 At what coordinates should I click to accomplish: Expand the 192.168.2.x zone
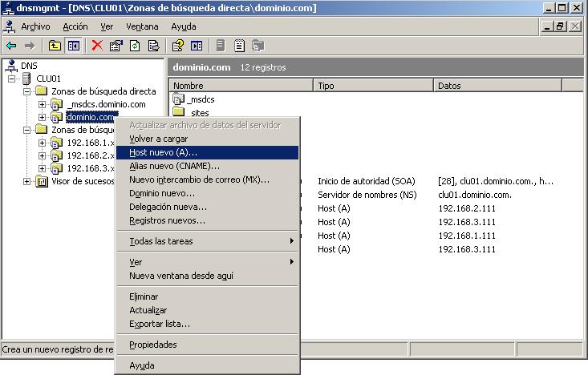coord(42,155)
